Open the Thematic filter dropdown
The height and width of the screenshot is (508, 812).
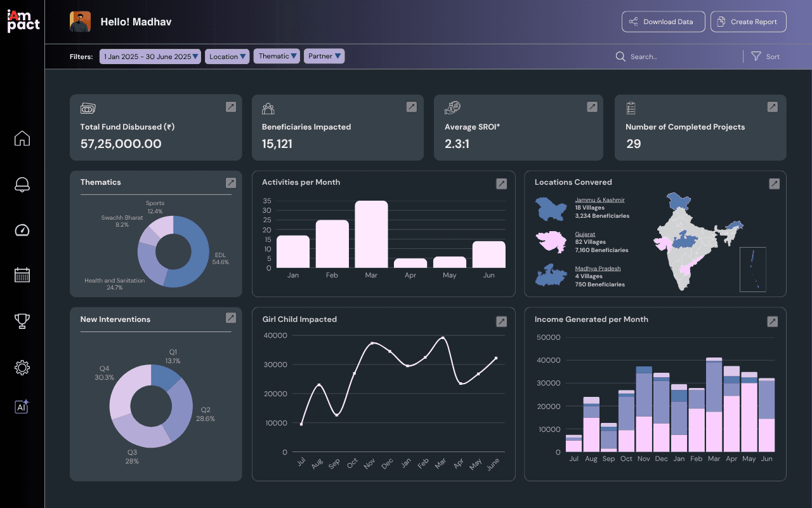pyautogui.click(x=277, y=56)
